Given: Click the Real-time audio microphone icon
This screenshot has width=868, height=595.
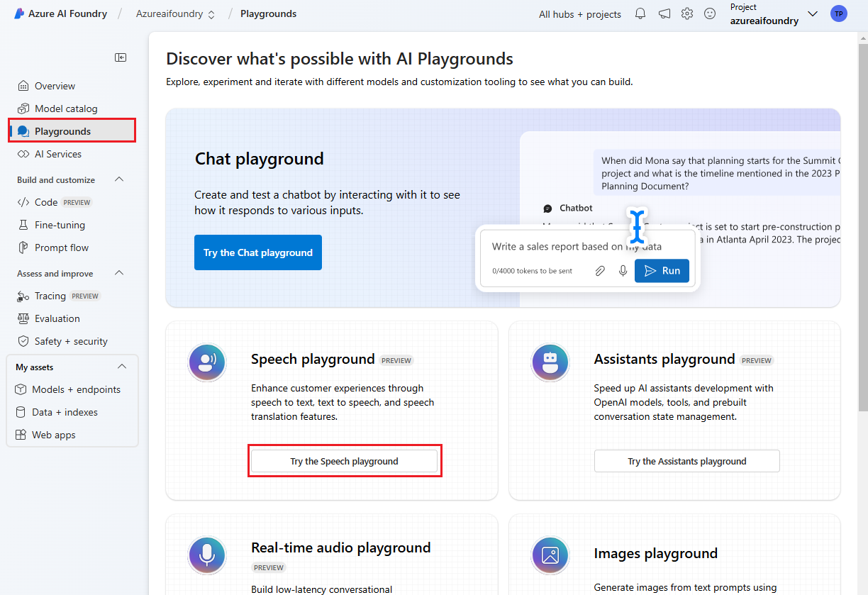Looking at the screenshot, I should pyautogui.click(x=207, y=555).
